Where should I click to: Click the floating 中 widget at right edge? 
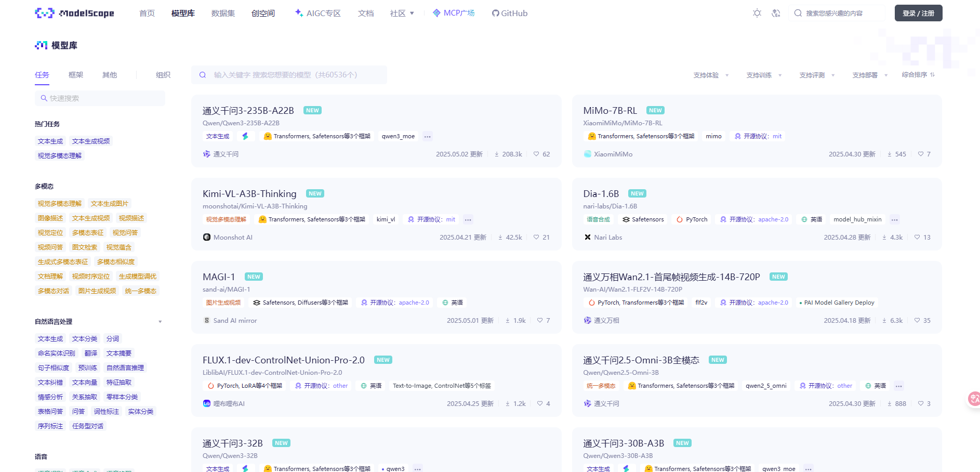coord(974,399)
